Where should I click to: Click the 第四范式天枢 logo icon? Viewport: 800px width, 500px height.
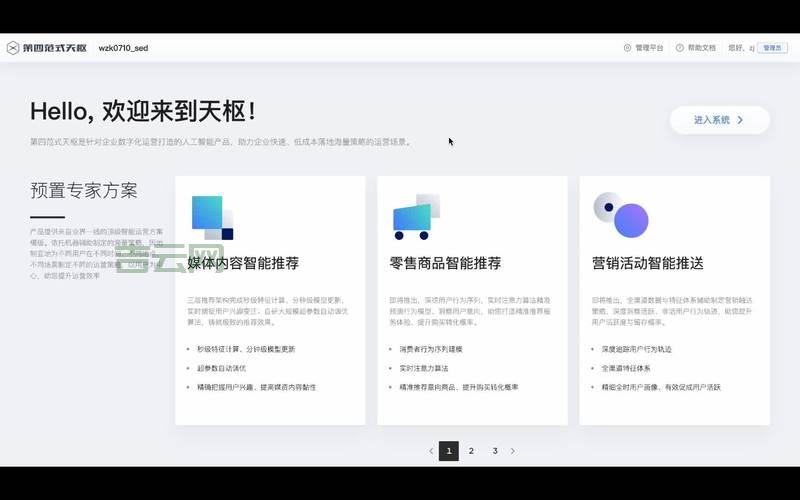13,48
